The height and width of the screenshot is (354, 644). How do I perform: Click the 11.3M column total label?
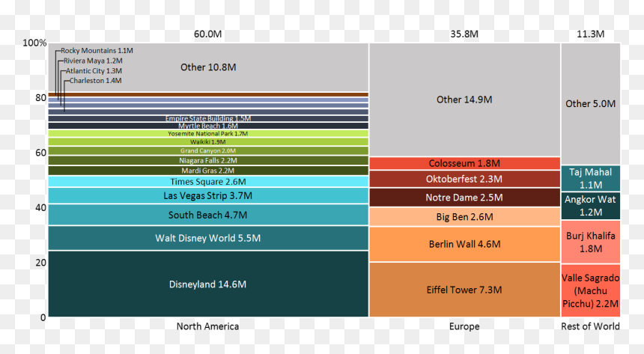590,34
